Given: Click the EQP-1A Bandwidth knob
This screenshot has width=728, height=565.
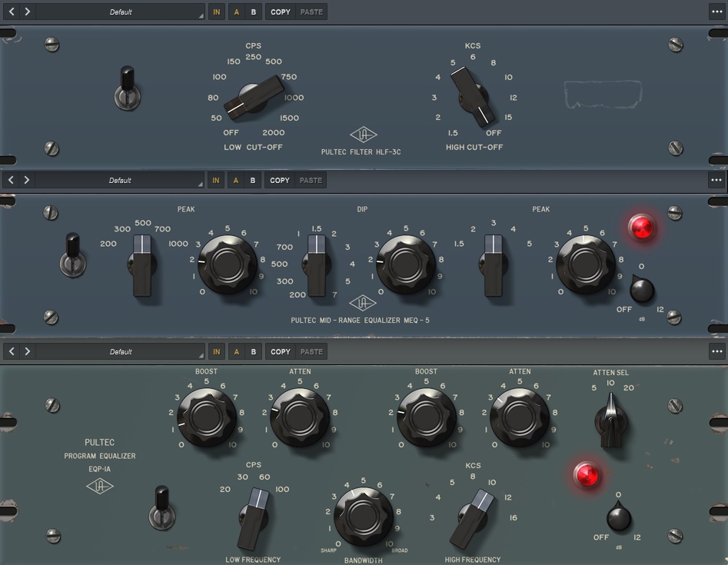Looking at the screenshot, I should [364, 516].
